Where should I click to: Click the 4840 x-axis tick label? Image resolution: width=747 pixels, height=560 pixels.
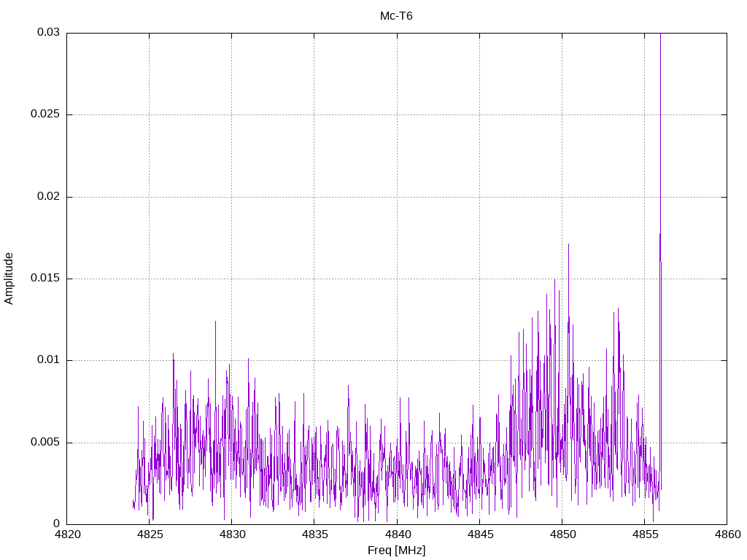(398, 534)
